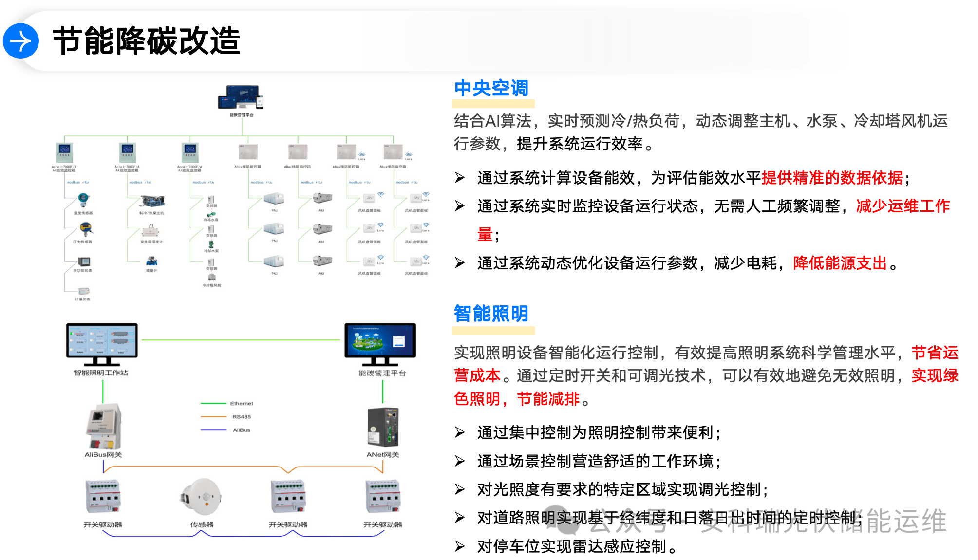Click the blue arrow icon beside the title
Screen dimensions: 978x560
coord(21,41)
